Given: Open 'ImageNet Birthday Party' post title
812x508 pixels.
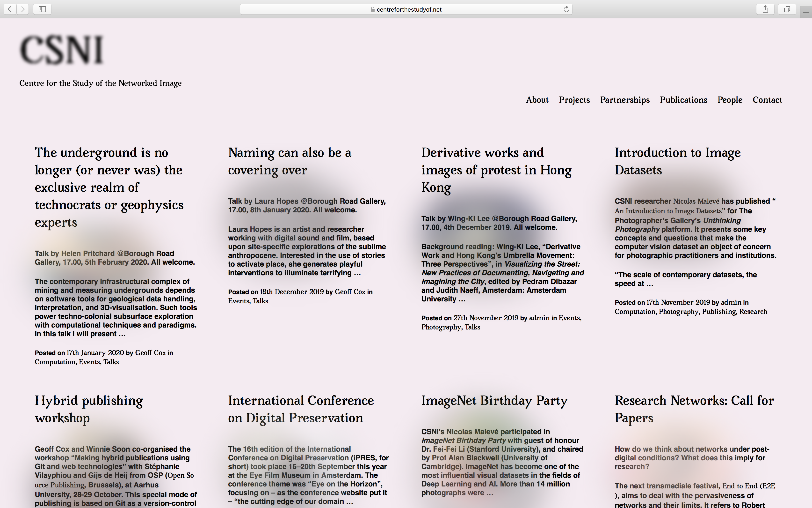Looking at the screenshot, I should coord(494,401).
